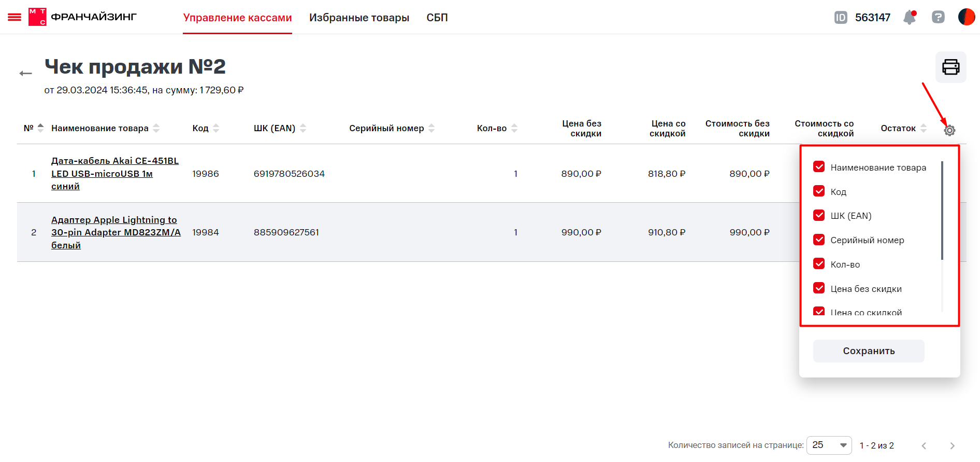Go to previous page of records

[924, 445]
